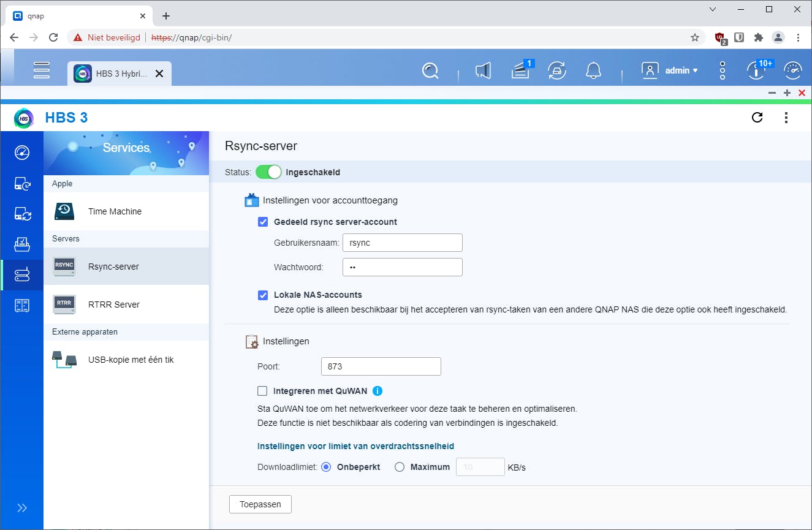This screenshot has height=530, width=812.
Task: Collapse the sidebar with the double-arrow chevron
Action: 23,507
